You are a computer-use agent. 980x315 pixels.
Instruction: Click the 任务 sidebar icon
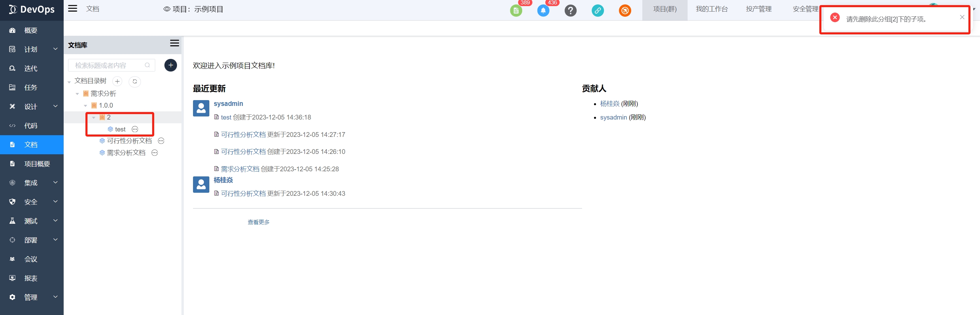[12, 88]
